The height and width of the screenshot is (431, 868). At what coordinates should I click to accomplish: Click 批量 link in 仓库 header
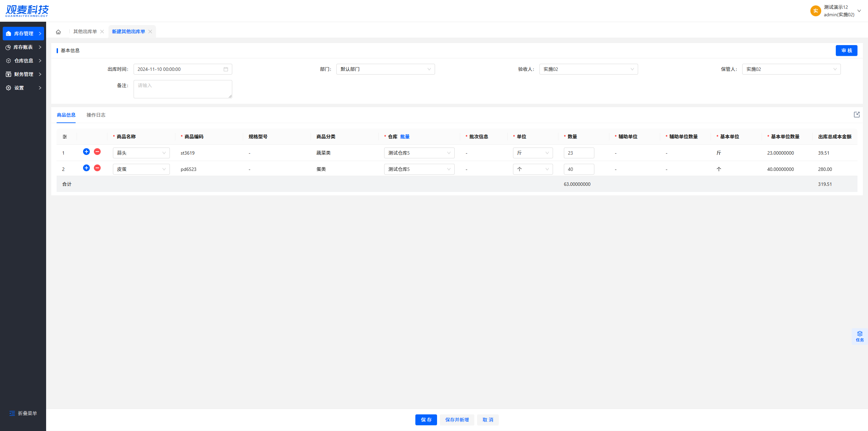click(x=405, y=137)
